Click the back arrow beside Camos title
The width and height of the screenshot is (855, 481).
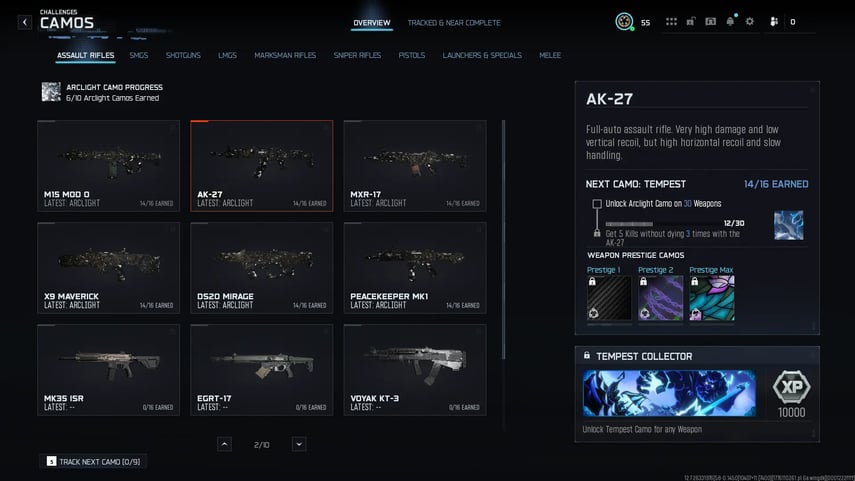point(25,22)
